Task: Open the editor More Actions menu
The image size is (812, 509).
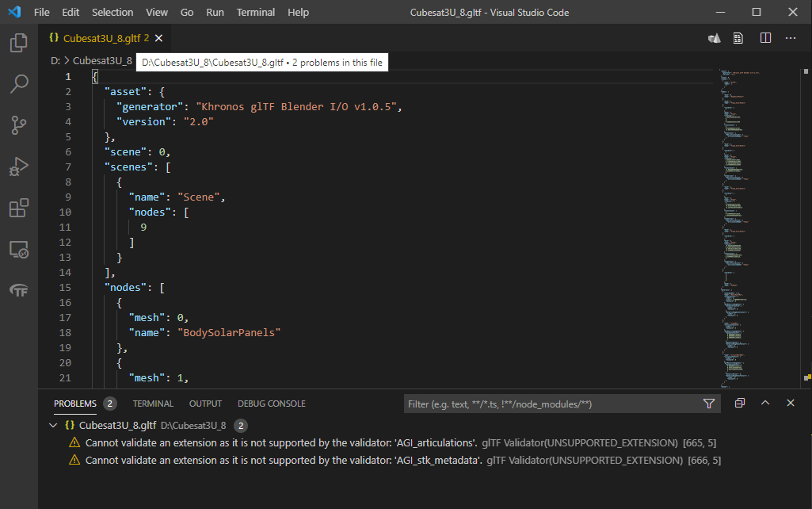Action: 790,37
